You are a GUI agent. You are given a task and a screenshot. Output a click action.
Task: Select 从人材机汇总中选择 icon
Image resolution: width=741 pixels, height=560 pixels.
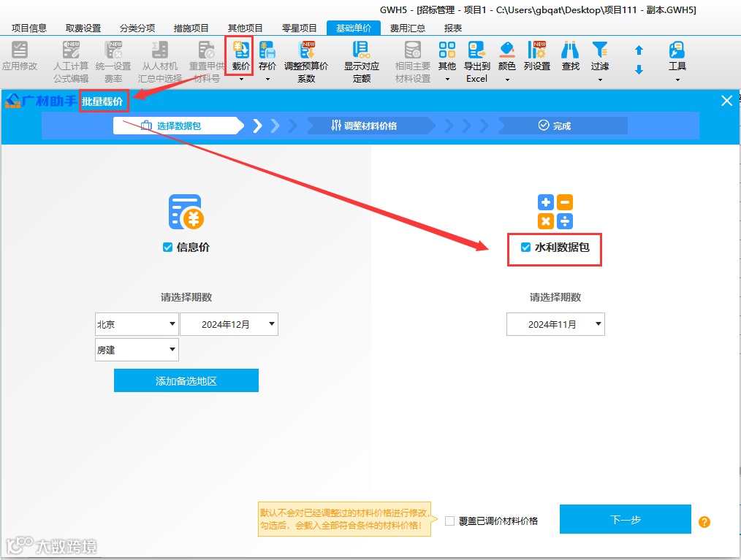click(x=160, y=50)
